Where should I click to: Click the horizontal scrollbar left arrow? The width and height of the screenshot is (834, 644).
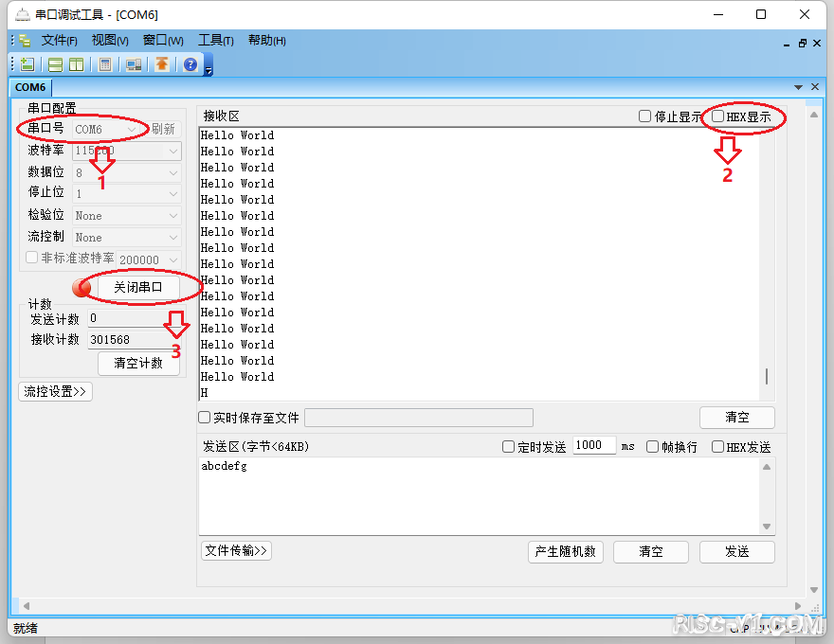coord(27,606)
